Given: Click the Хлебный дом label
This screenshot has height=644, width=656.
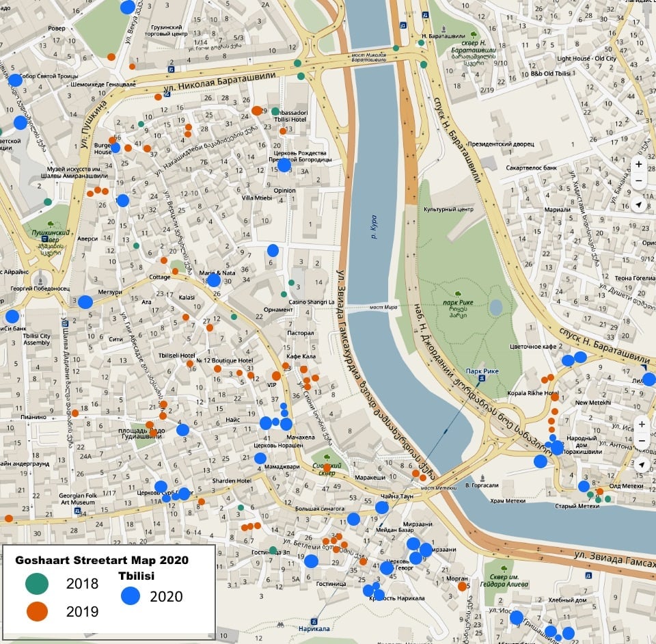Looking at the screenshot, I should (x=567, y=600).
